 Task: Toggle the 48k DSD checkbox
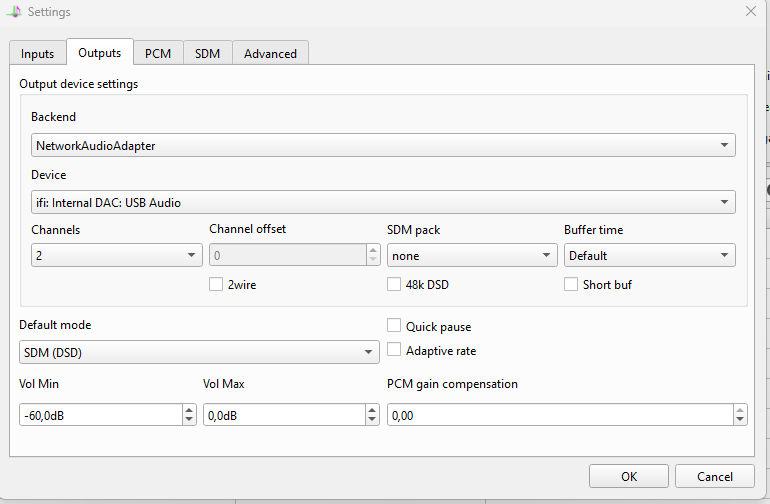pos(394,284)
